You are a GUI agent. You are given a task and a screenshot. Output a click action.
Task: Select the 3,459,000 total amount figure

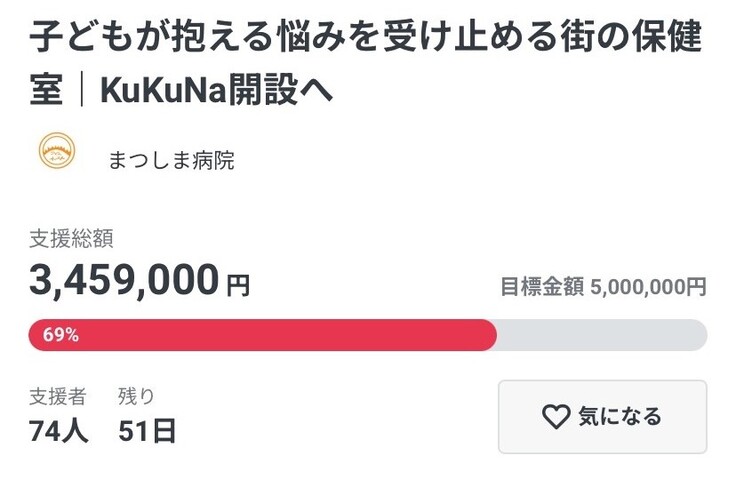[124, 281]
